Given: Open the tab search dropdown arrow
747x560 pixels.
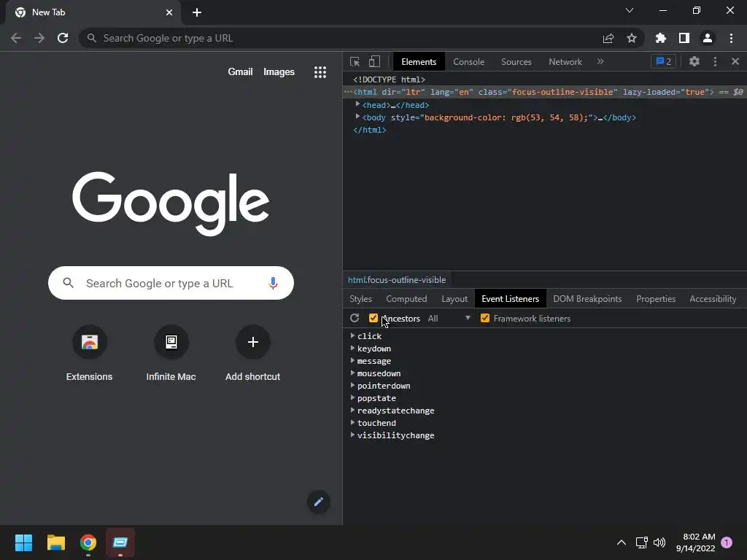Looking at the screenshot, I should (630, 10).
